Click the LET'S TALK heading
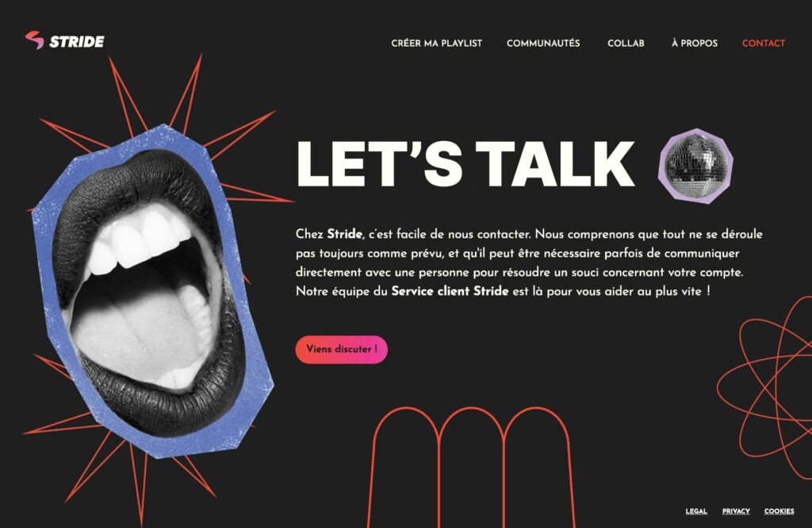Image resolution: width=812 pixels, height=528 pixels. (x=465, y=164)
